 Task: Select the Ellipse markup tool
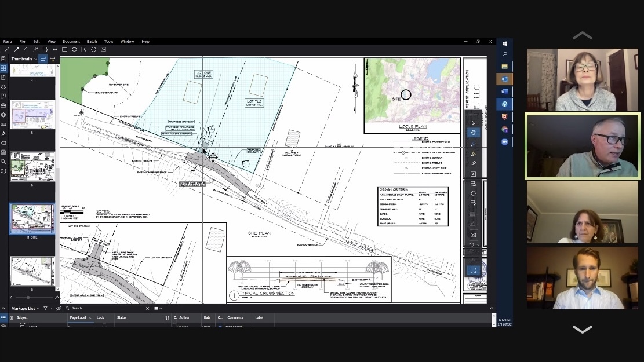pos(74,50)
